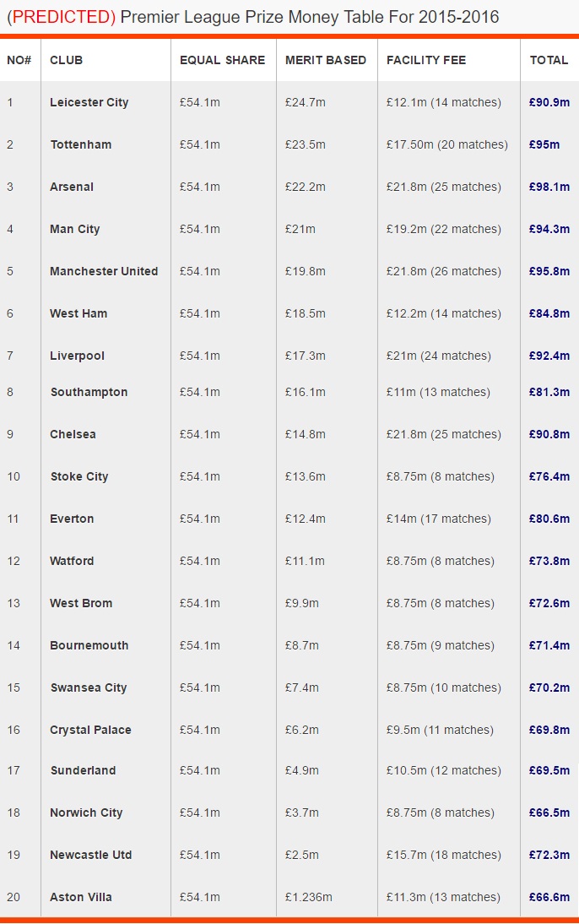
Task: Click the FACILITY FEE column header
Action: coord(426,60)
